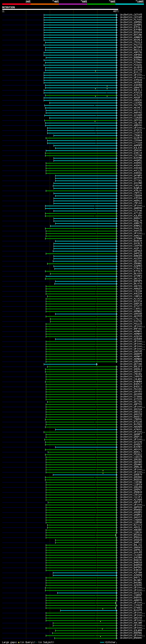Open hit UniRef100_P17093
Viewport: 146px width, 644px height.
(131, 20)
